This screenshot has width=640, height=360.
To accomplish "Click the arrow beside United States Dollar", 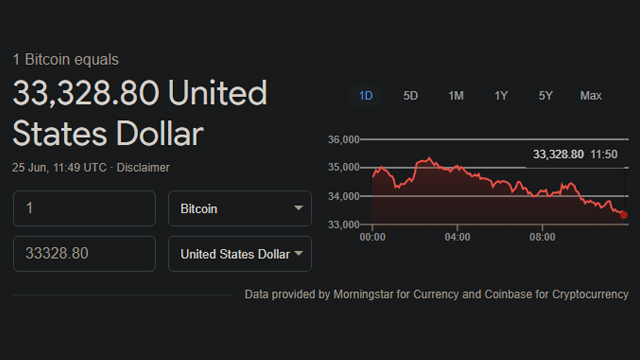I will coord(298,253).
